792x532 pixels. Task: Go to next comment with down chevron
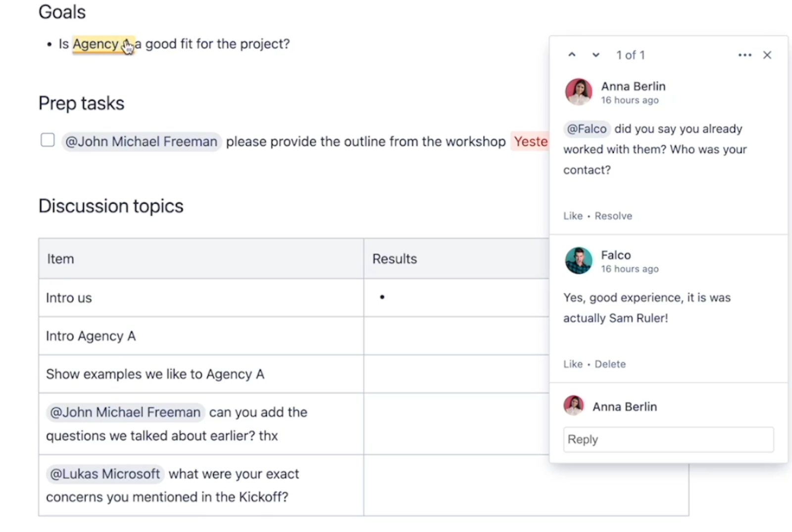click(x=596, y=55)
